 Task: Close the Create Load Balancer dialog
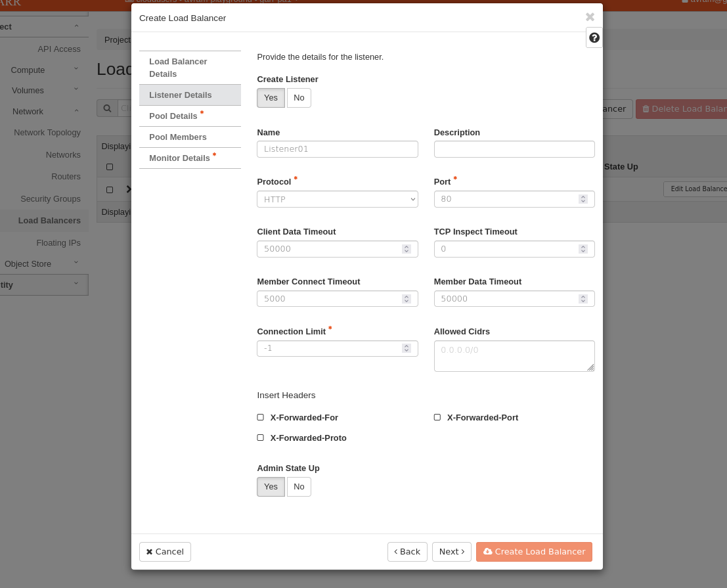click(x=590, y=17)
